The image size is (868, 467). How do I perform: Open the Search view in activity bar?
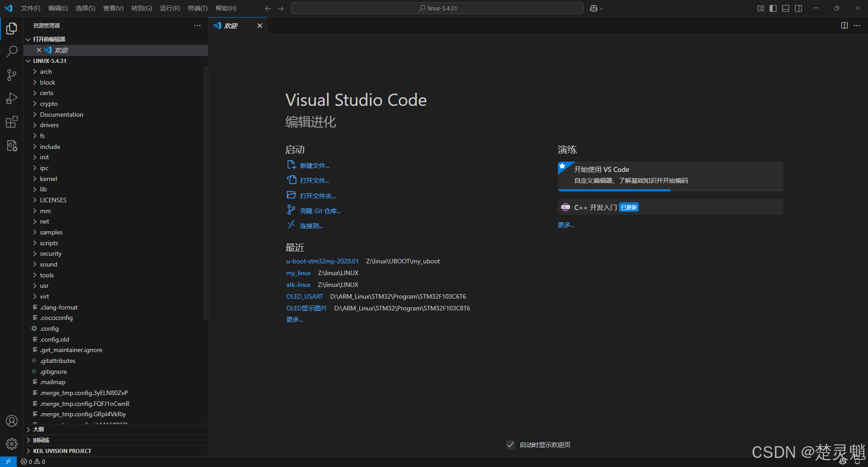12,52
